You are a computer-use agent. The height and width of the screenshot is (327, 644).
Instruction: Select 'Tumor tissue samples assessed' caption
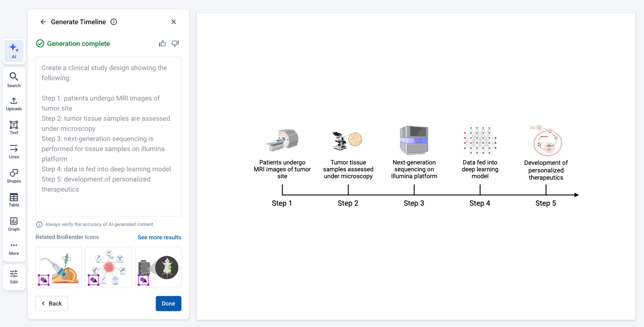click(348, 169)
